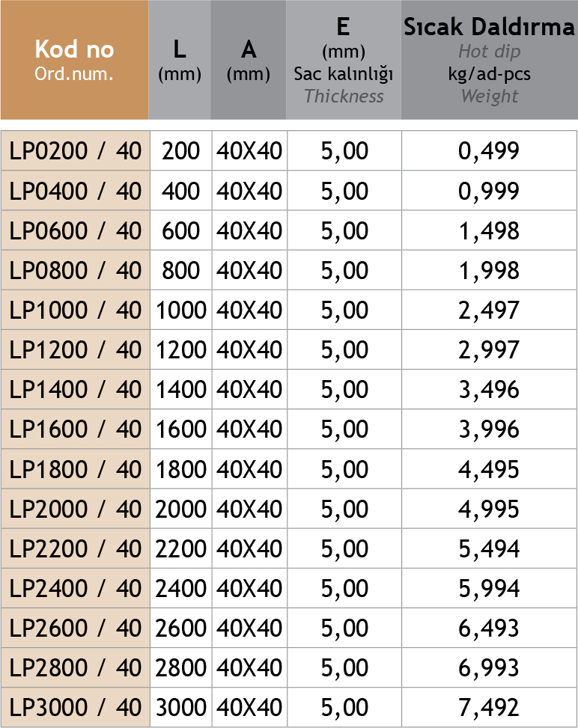This screenshot has width=578, height=728.
Task: Select the LP0600 / 40 code cell
Action: click(76, 230)
